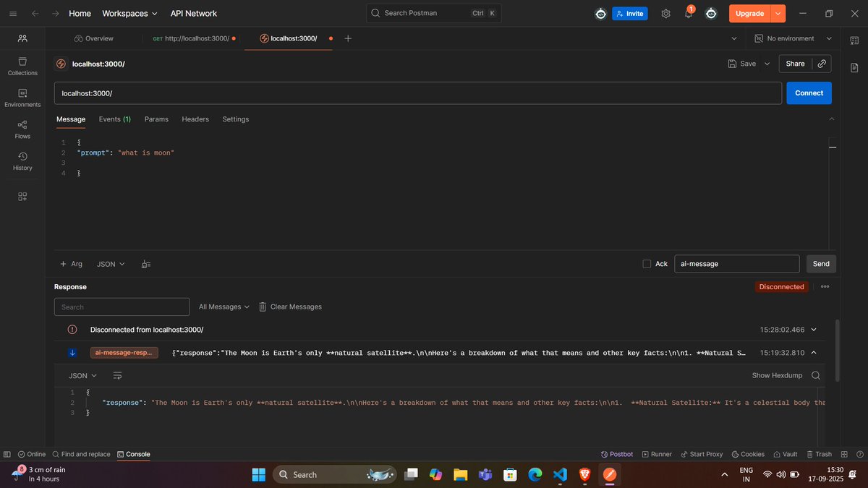Viewport: 868px width, 488px height.
Task: Open the Upgrade dropdown arrow
Action: point(778,13)
